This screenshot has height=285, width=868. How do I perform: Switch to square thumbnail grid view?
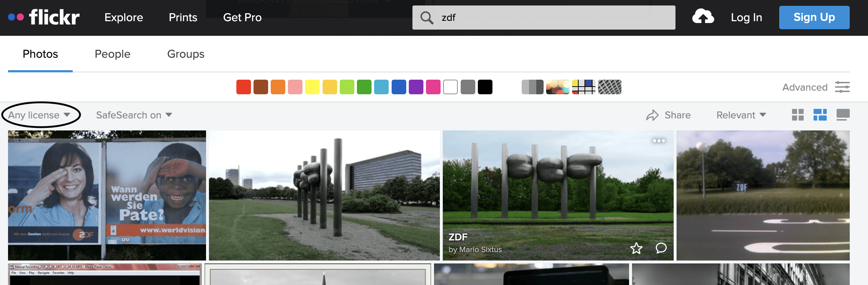(797, 115)
